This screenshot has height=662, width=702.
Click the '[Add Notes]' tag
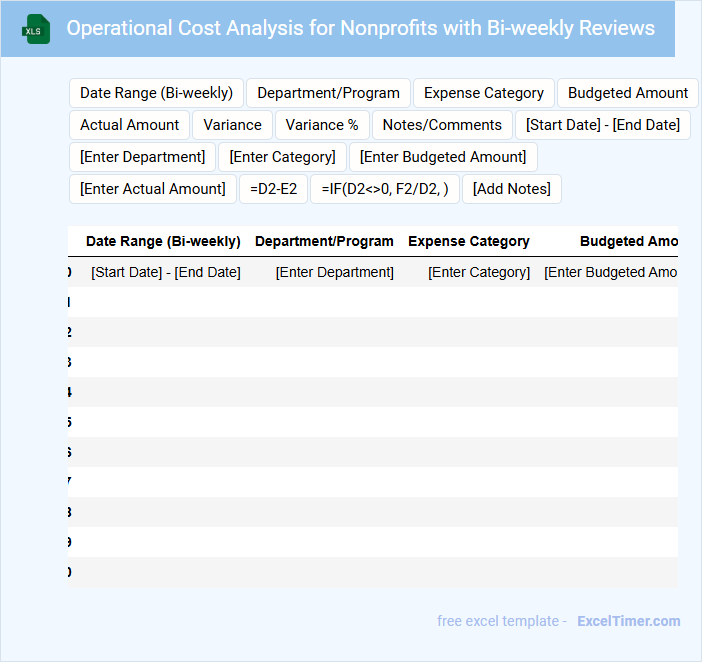click(512, 189)
